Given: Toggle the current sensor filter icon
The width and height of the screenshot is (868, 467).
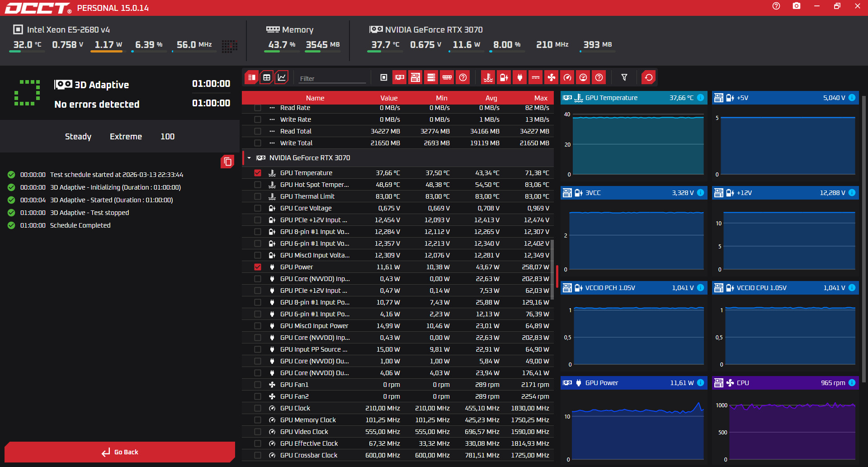Looking at the screenshot, I should pyautogui.click(x=536, y=77).
